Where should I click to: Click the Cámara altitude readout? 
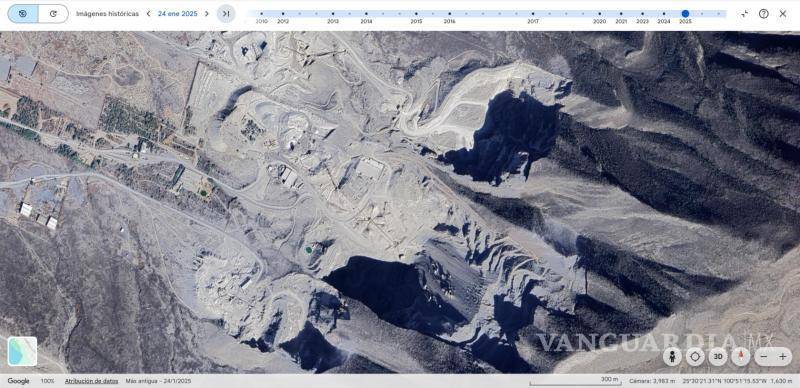[652, 381]
